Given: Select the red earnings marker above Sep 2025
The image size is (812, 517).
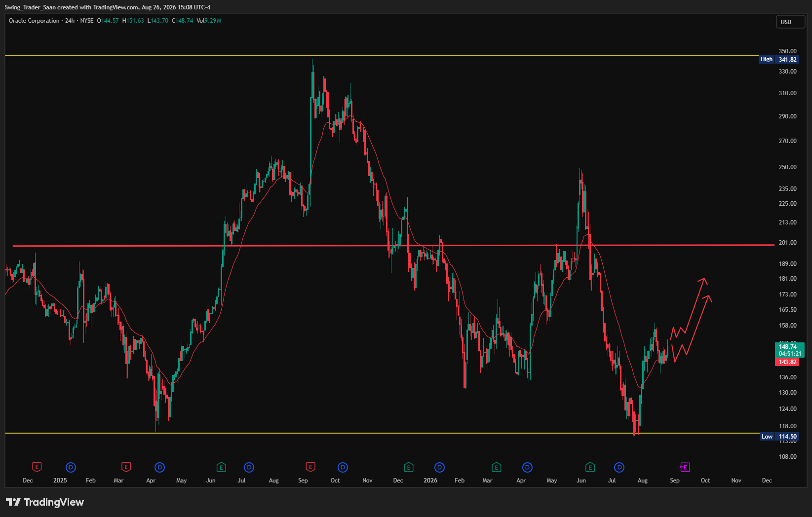Looking at the screenshot, I should 310,467.
